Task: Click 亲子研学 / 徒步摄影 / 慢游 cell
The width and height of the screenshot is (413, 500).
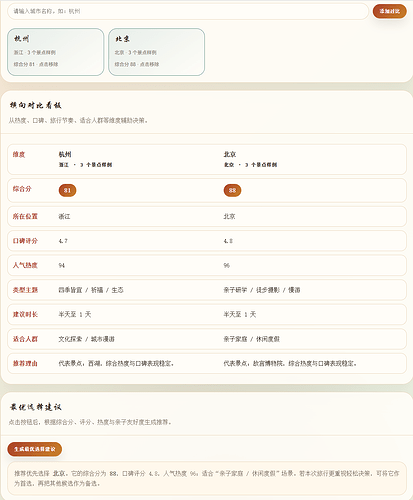Action: click(x=262, y=290)
